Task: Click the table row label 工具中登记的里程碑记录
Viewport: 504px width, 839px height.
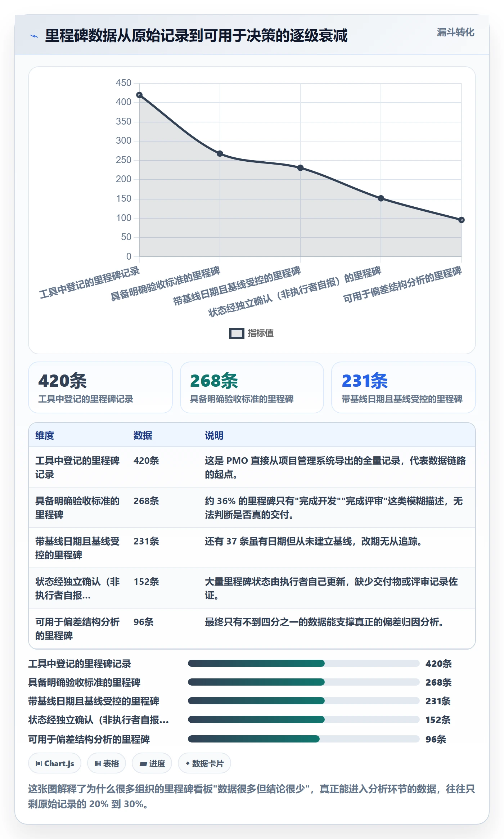Action: click(77, 467)
